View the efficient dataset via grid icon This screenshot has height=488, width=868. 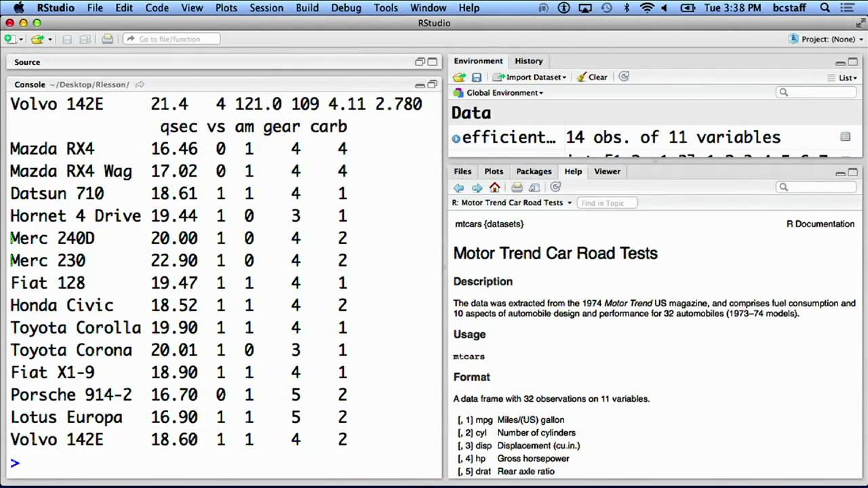click(845, 137)
